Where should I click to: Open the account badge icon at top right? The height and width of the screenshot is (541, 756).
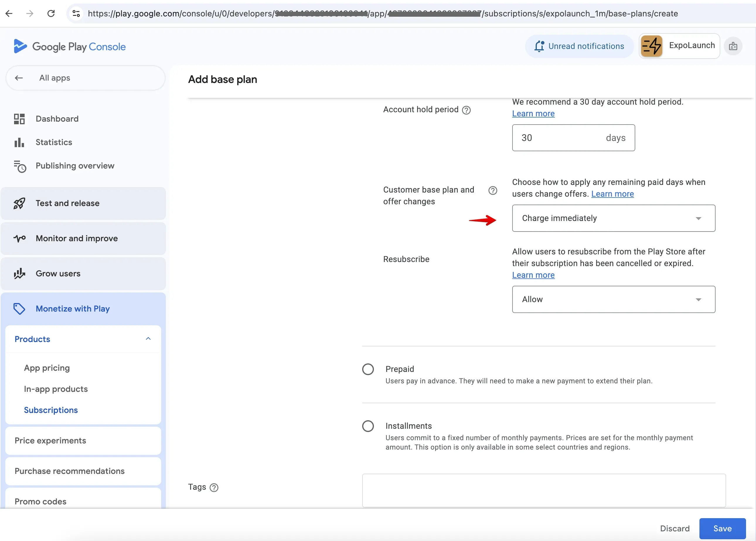pyautogui.click(x=733, y=46)
